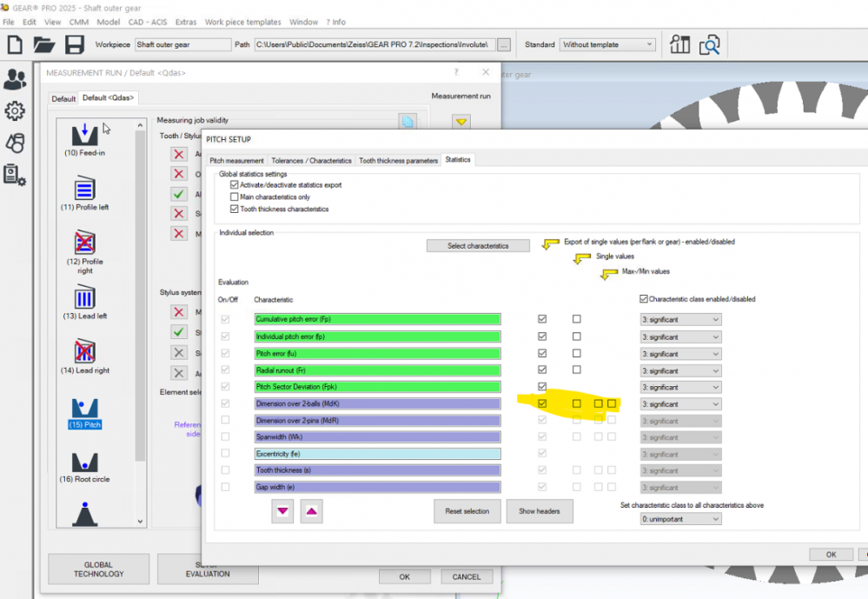Move selection up with magenta up arrow
This screenshot has height=599, width=868.
(x=312, y=511)
